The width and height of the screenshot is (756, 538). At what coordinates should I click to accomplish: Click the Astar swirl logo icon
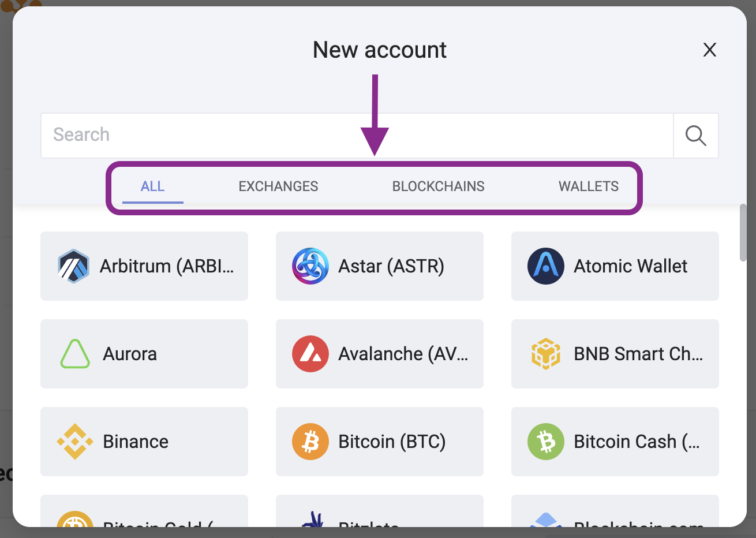(310, 266)
